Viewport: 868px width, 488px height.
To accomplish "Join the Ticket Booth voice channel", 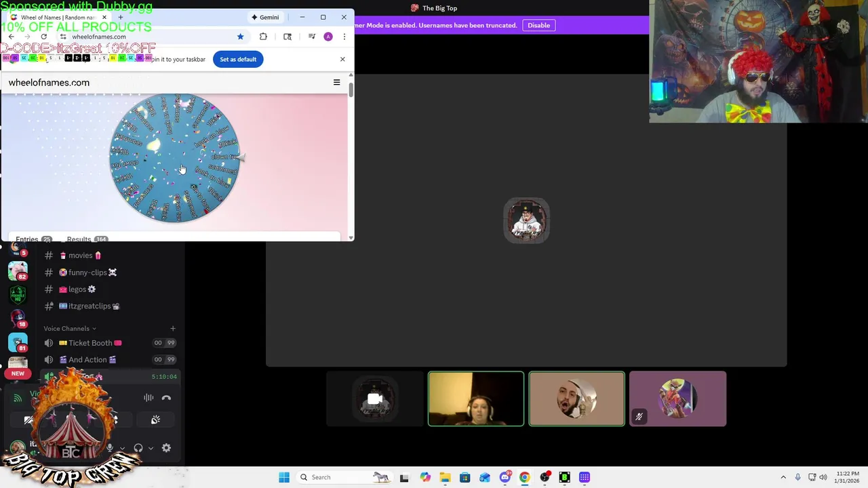I will pos(108,343).
